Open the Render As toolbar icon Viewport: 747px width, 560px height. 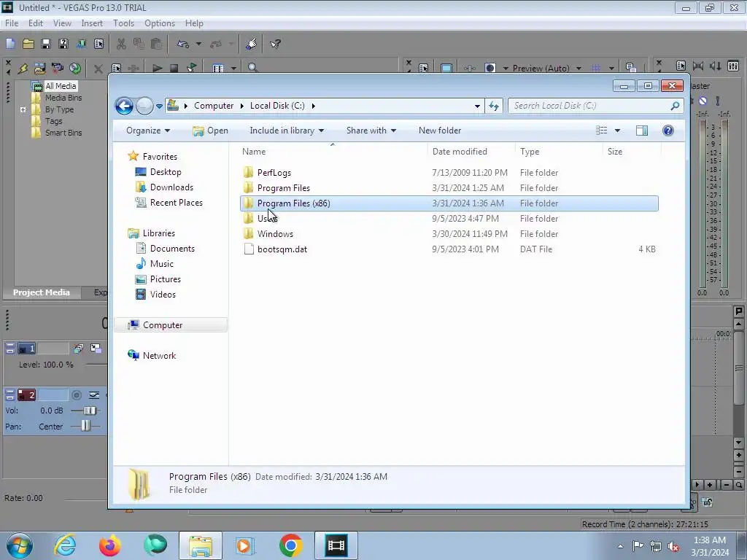coord(81,44)
